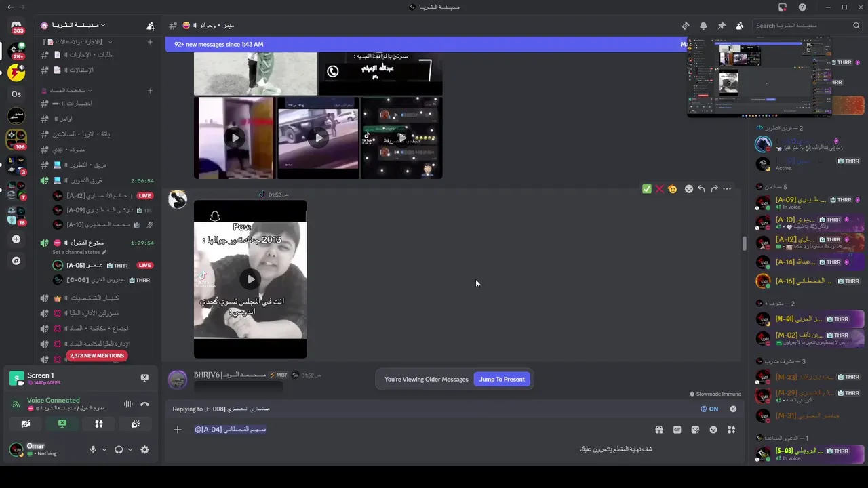Deafen with the headphones icon
The height and width of the screenshot is (488, 868).
(119, 449)
